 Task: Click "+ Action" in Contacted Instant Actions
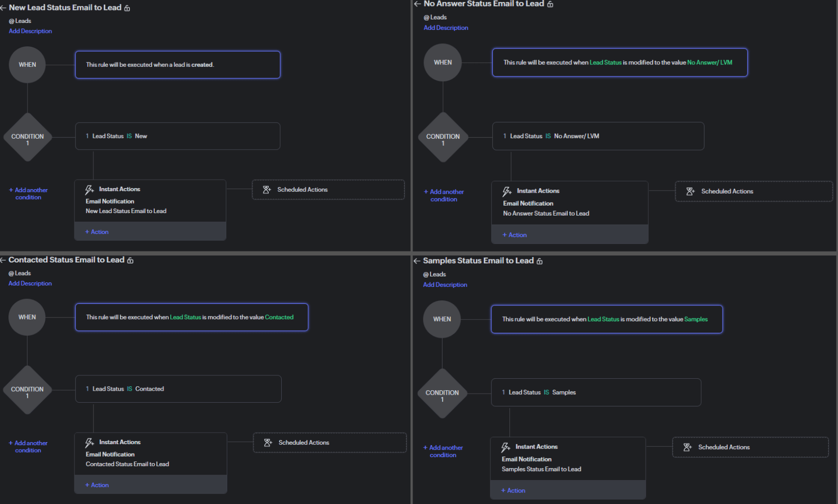pyautogui.click(x=97, y=485)
